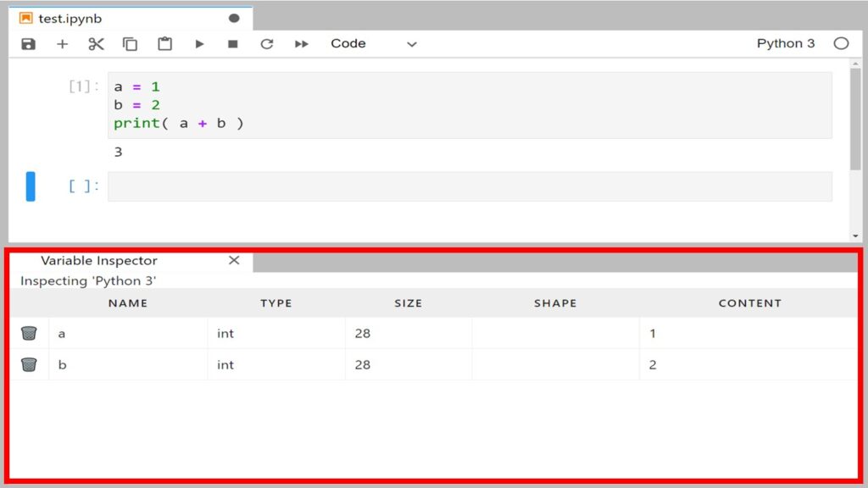Sort by the NAME column header
This screenshot has height=488, width=868.
click(127, 302)
